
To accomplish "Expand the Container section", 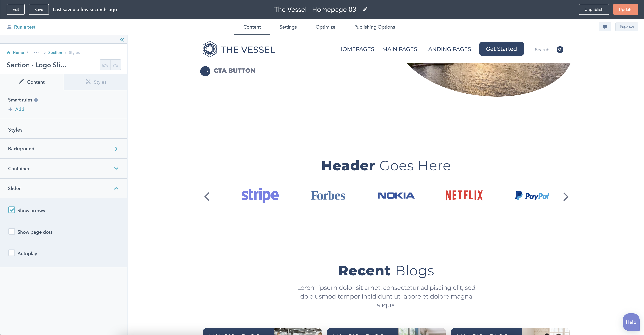I will pos(63,169).
